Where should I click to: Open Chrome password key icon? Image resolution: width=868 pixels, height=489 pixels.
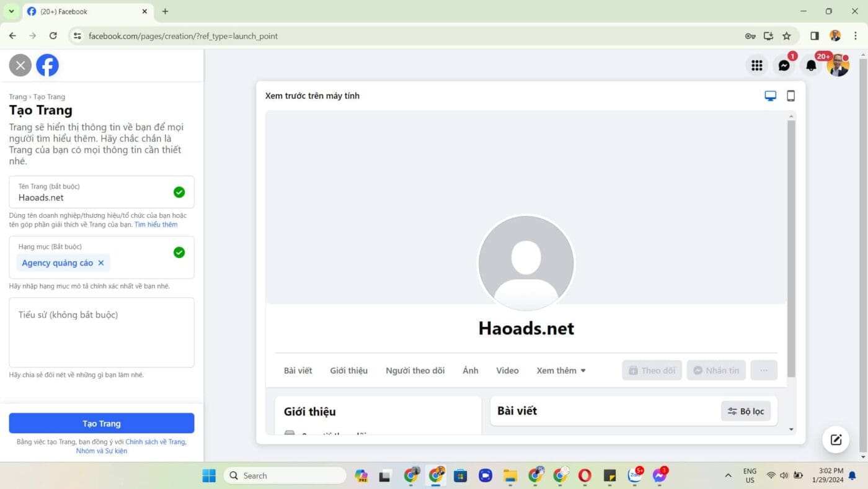point(750,36)
